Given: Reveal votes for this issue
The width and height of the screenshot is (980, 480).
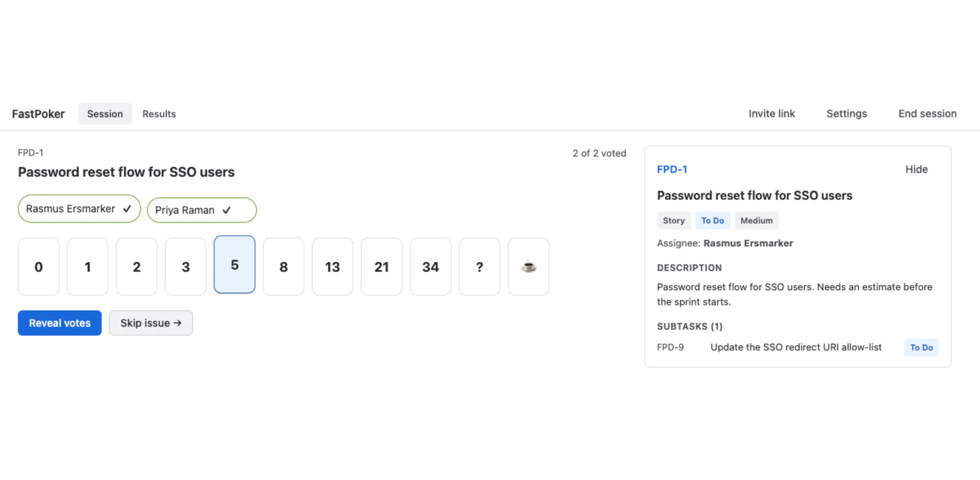Looking at the screenshot, I should 59,323.
